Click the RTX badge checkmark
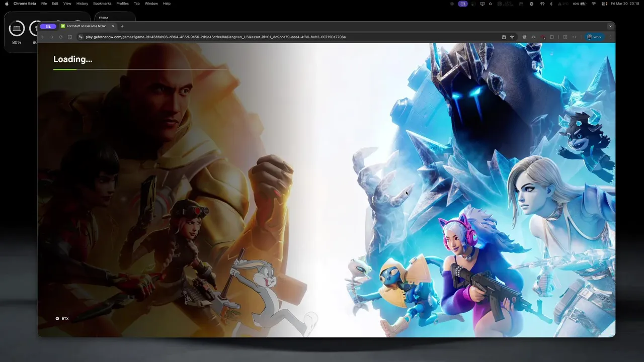 click(x=57, y=318)
